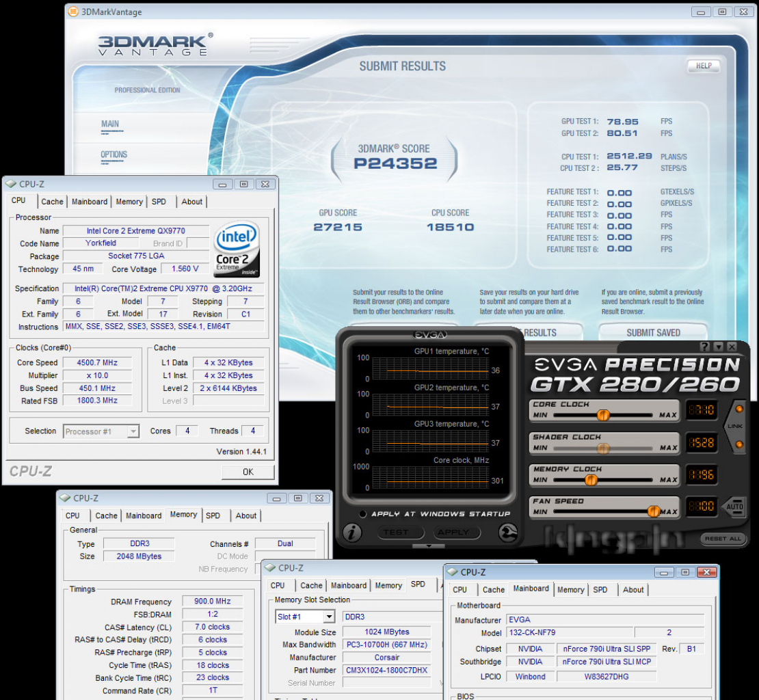759x700 pixels.
Task: Click the Intel Core 2 Extreme logo
Action: (x=237, y=249)
